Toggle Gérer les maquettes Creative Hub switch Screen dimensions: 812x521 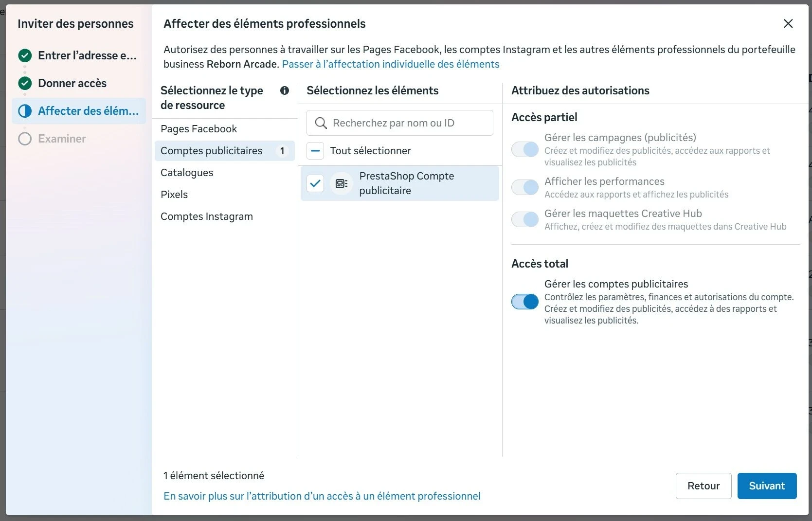pos(525,219)
